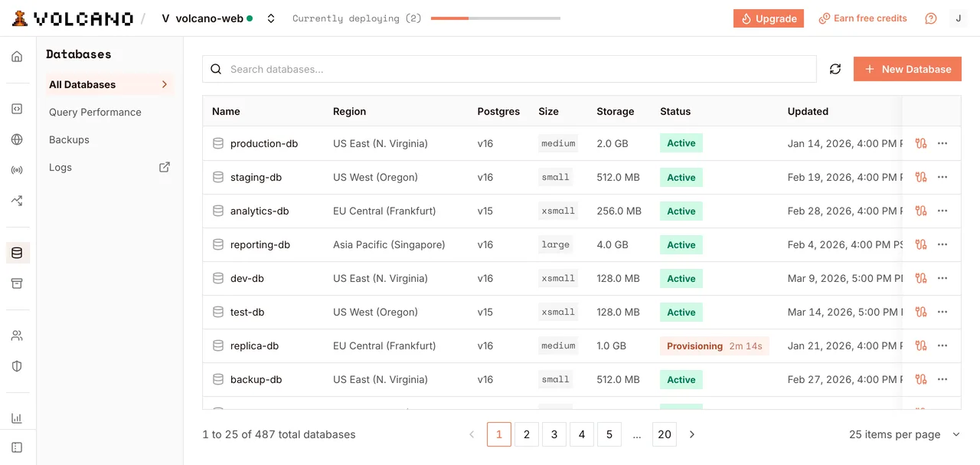Open more options for staging-db
980x465 pixels.
coord(942,177)
